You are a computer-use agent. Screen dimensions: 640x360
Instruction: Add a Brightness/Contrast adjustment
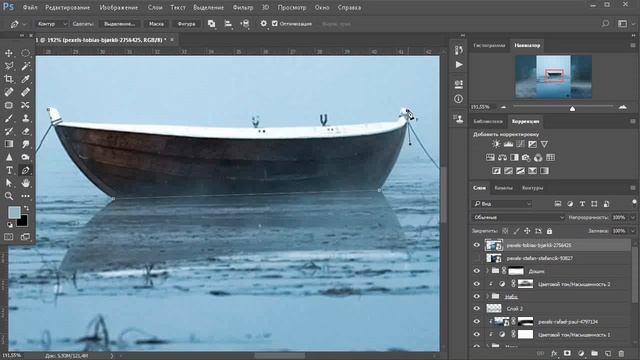(496, 144)
